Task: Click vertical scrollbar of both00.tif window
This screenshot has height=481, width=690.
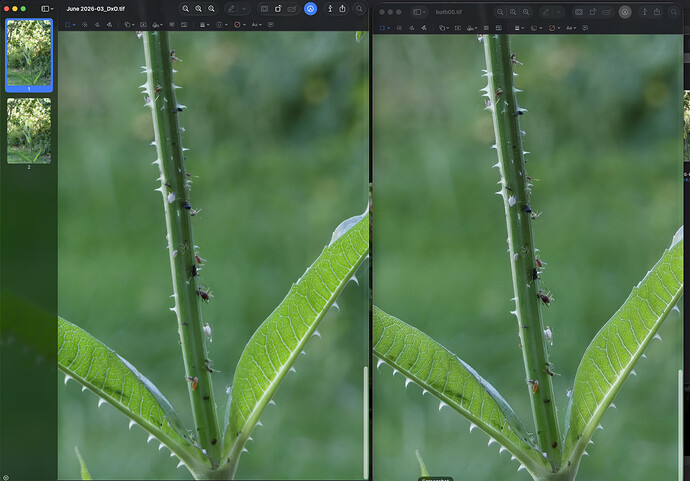Action: pos(680,425)
